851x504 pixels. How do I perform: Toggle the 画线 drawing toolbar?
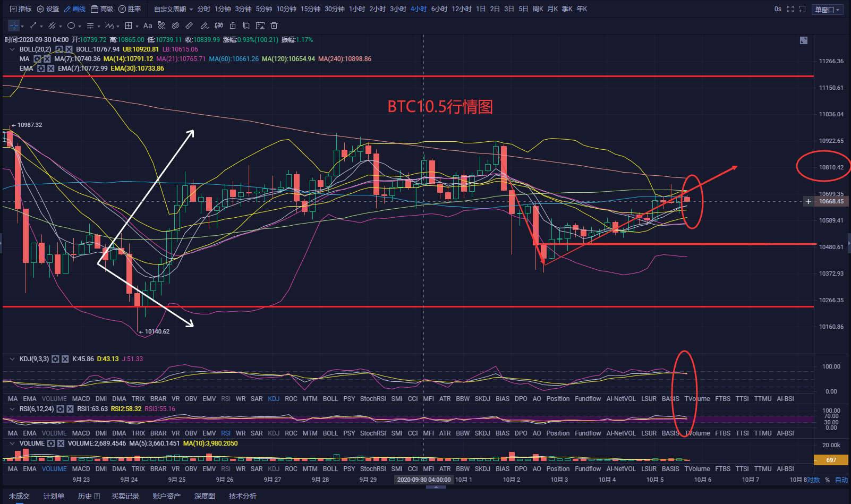pos(74,9)
